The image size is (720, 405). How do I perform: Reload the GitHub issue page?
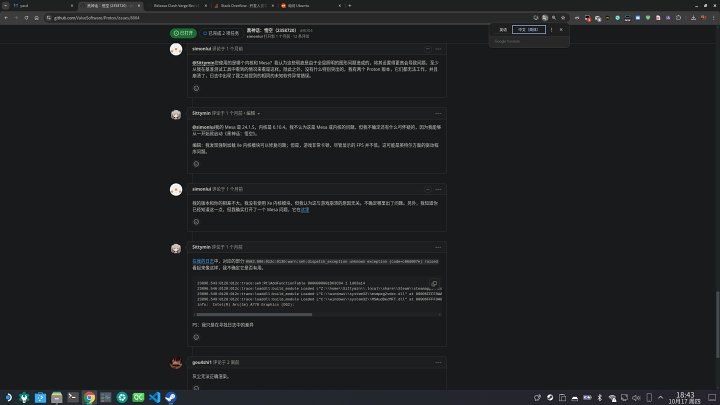[x=26, y=18]
